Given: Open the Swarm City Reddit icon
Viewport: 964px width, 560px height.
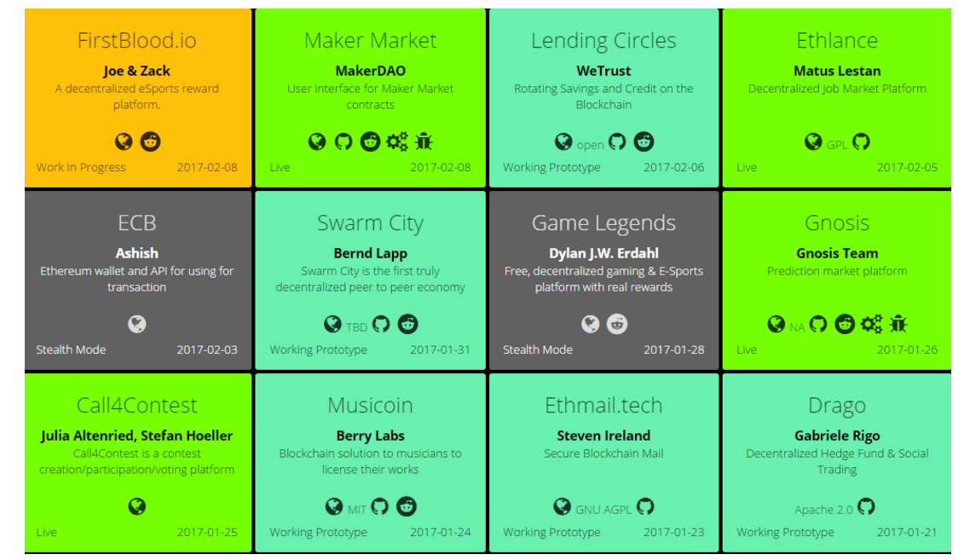Looking at the screenshot, I should point(407,324).
